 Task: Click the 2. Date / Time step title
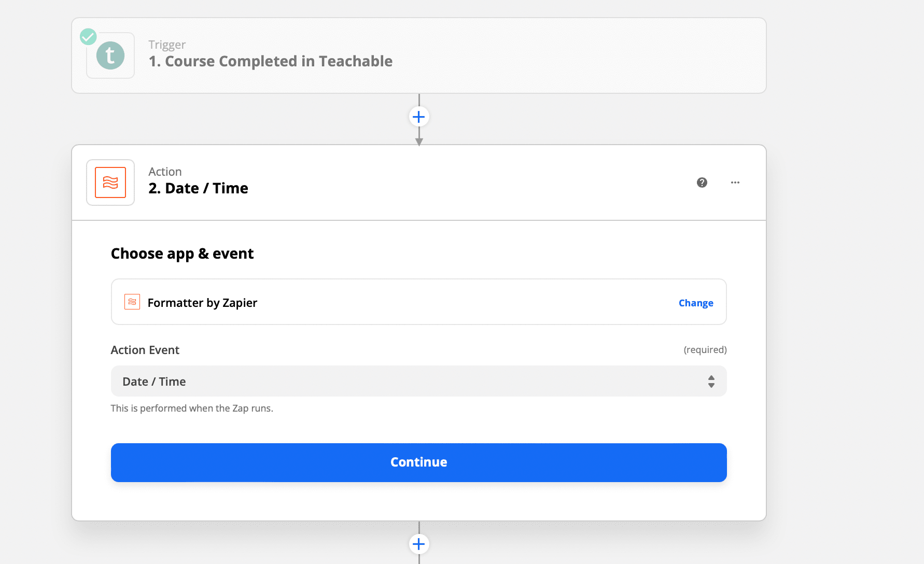pyautogui.click(x=198, y=188)
